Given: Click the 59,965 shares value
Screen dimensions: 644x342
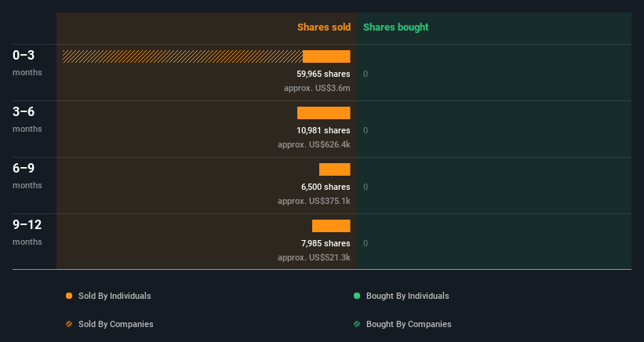Looking at the screenshot, I should coord(323,74).
